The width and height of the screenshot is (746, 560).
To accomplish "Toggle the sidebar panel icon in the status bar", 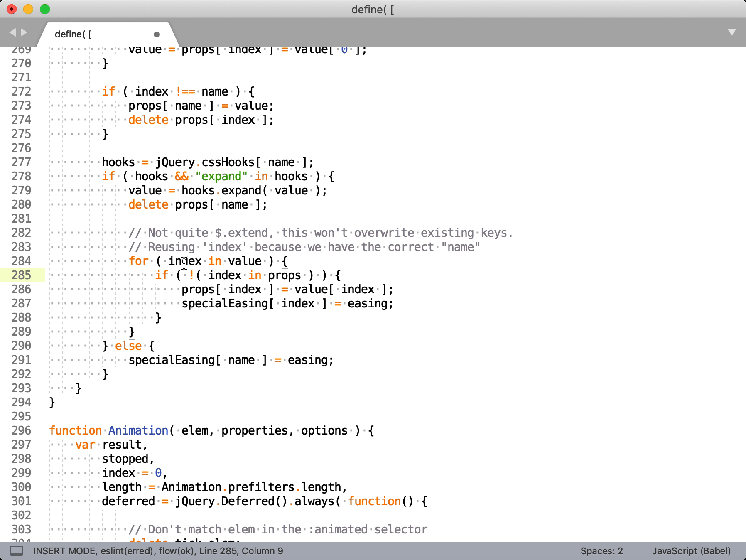I will 17,551.
